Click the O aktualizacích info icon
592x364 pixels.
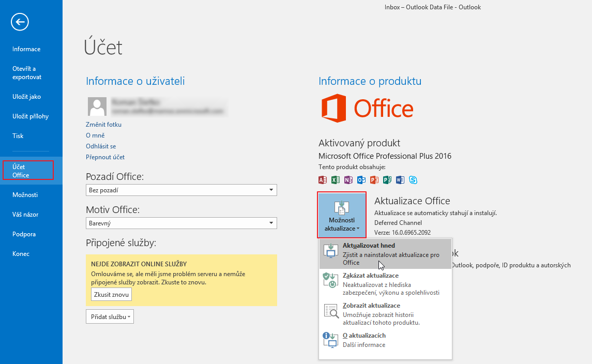[x=330, y=340]
